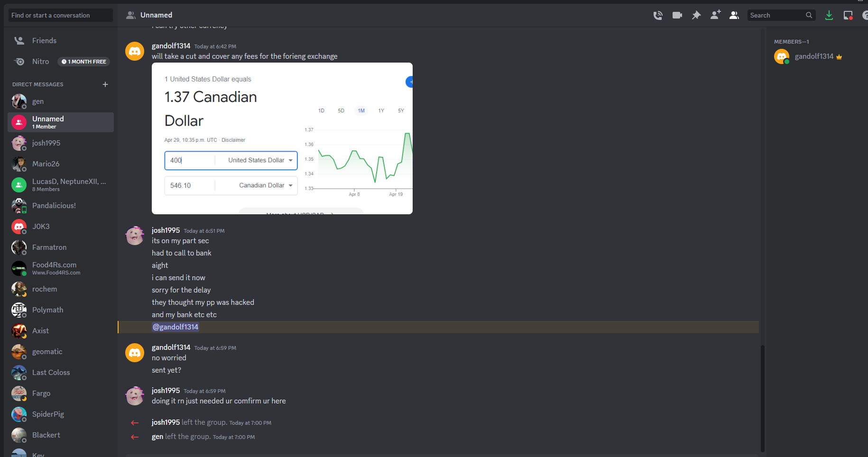Start a voice call in Unnamed group
The height and width of the screenshot is (457, 868).
(x=658, y=15)
